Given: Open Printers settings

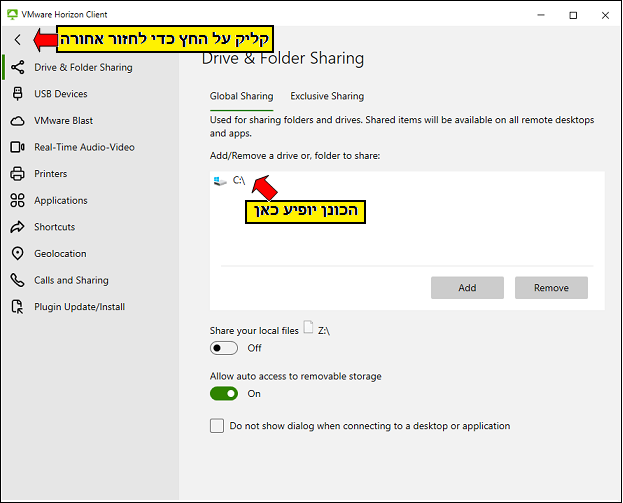Looking at the screenshot, I should tap(90, 174).
